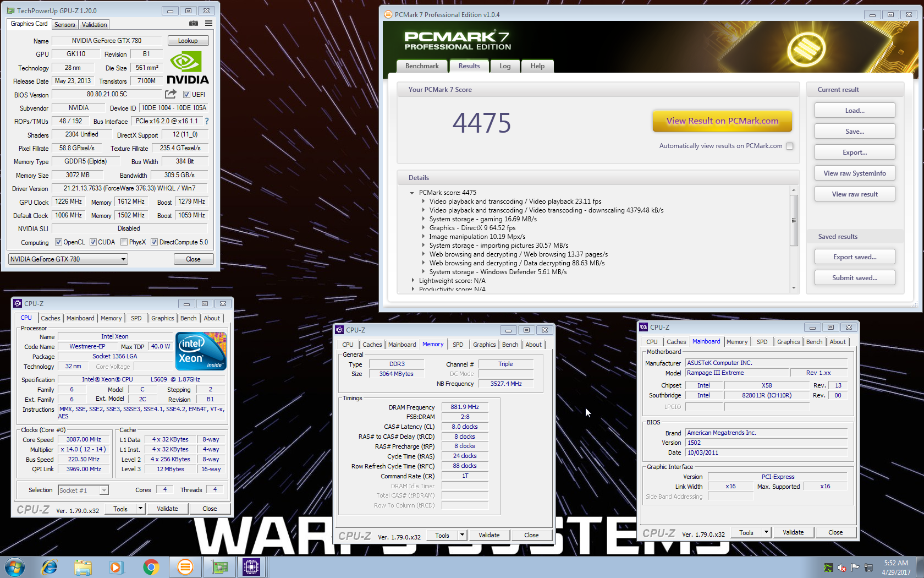Screen dimensions: 924x578
Task: Open the Tools dropdown arrow in CPU-Z Memory window
Action: [462, 535]
